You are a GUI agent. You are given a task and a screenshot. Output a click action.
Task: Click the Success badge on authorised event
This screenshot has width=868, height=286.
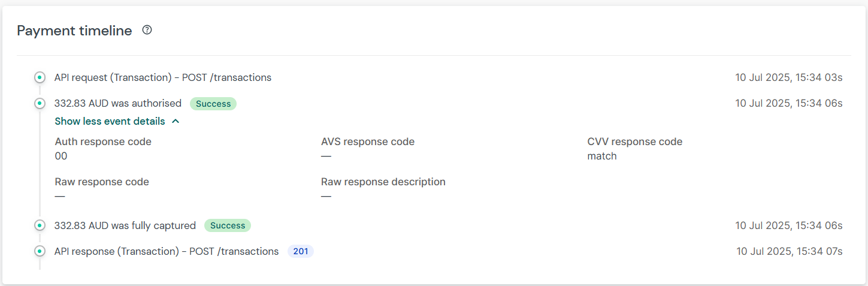coord(213,104)
